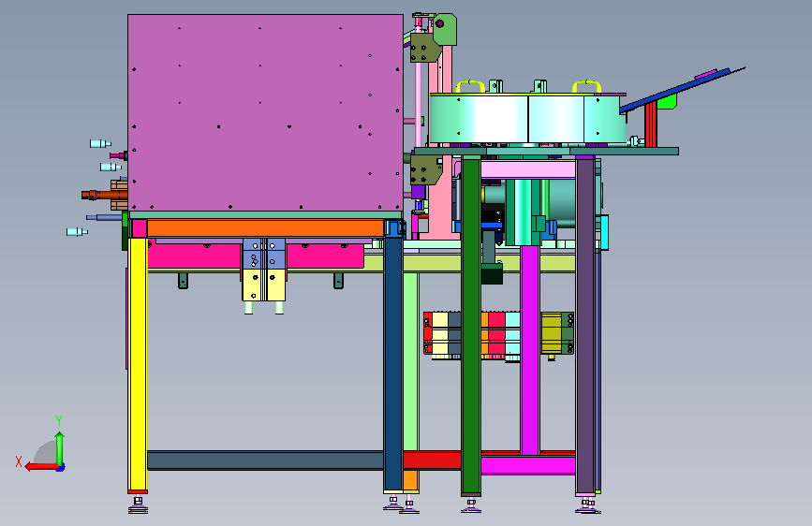Image resolution: width=812 pixels, height=526 pixels.
Task: Select the hot pink plate under the orange beam
Action: (256, 256)
